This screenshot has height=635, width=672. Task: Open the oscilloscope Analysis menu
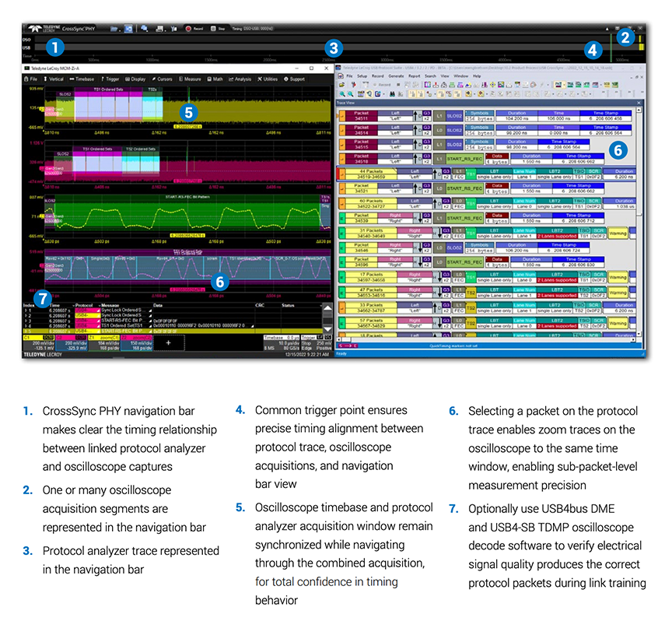[240, 79]
